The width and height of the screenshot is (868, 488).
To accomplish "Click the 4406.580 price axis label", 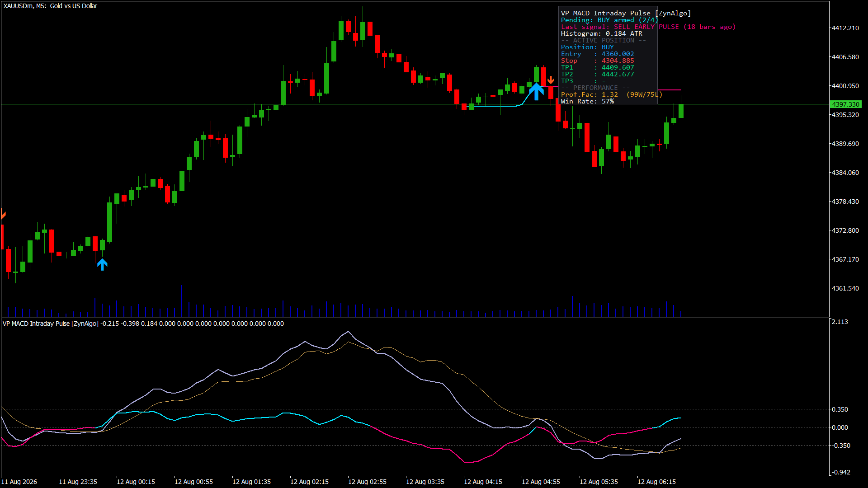I will point(845,57).
